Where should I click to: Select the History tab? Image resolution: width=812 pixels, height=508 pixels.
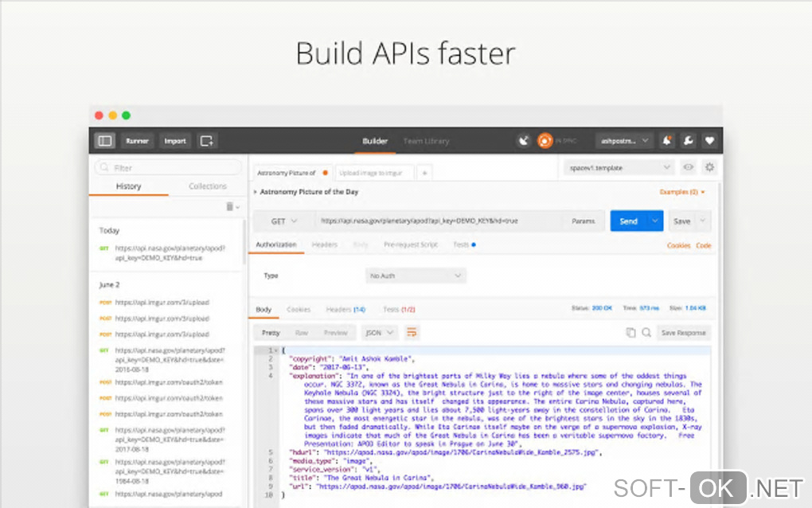click(128, 186)
